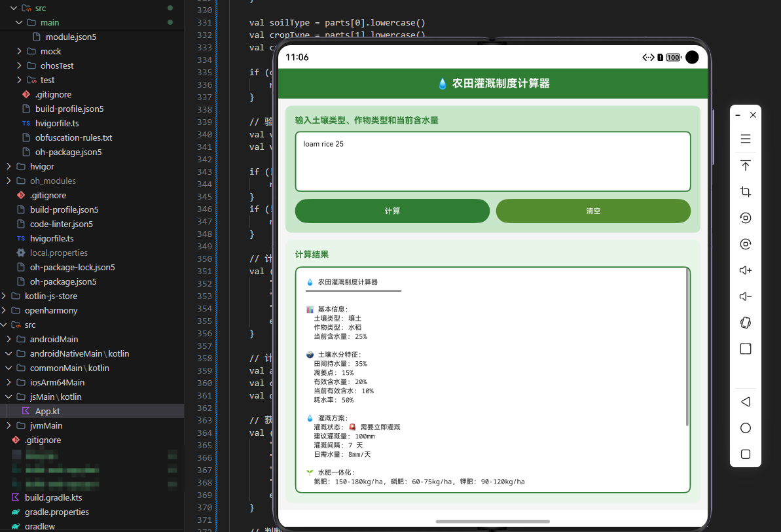Collapse the jsMain\kotlin folder
The image size is (781, 532).
coord(9,397)
